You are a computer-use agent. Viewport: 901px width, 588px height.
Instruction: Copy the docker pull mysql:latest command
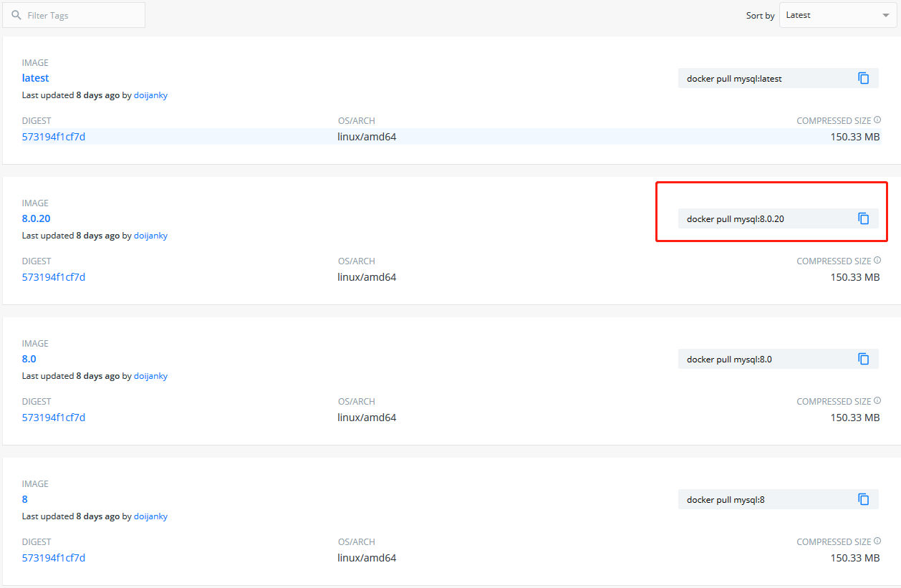click(864, 78)
